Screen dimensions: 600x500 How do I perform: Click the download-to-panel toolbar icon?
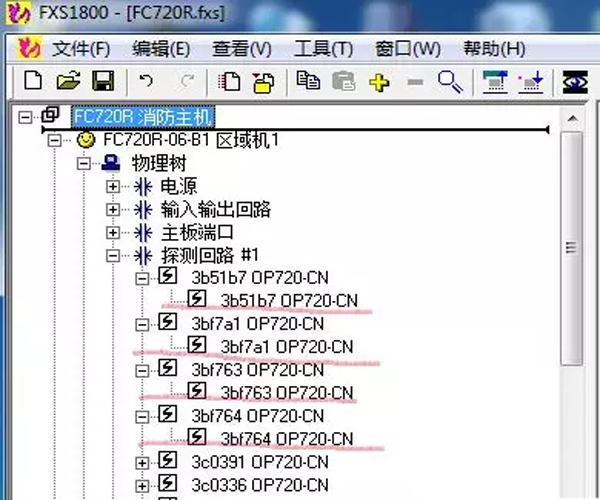(531, 82)
